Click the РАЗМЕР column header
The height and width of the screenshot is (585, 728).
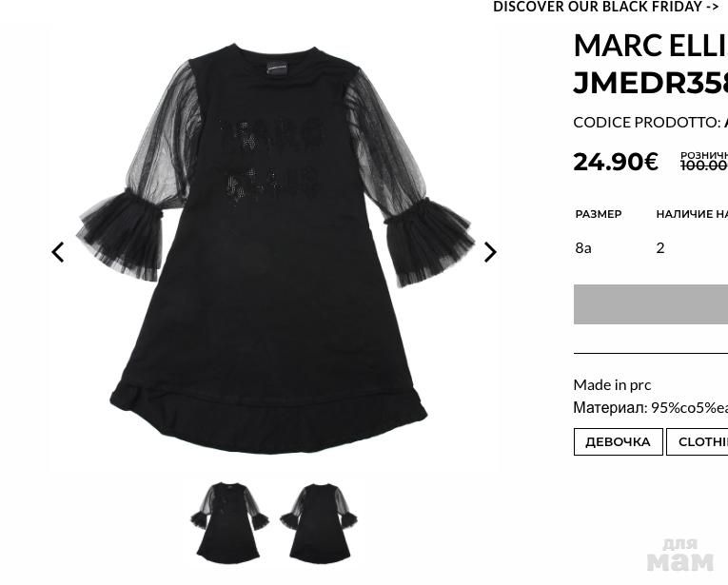tap(599, 214)
